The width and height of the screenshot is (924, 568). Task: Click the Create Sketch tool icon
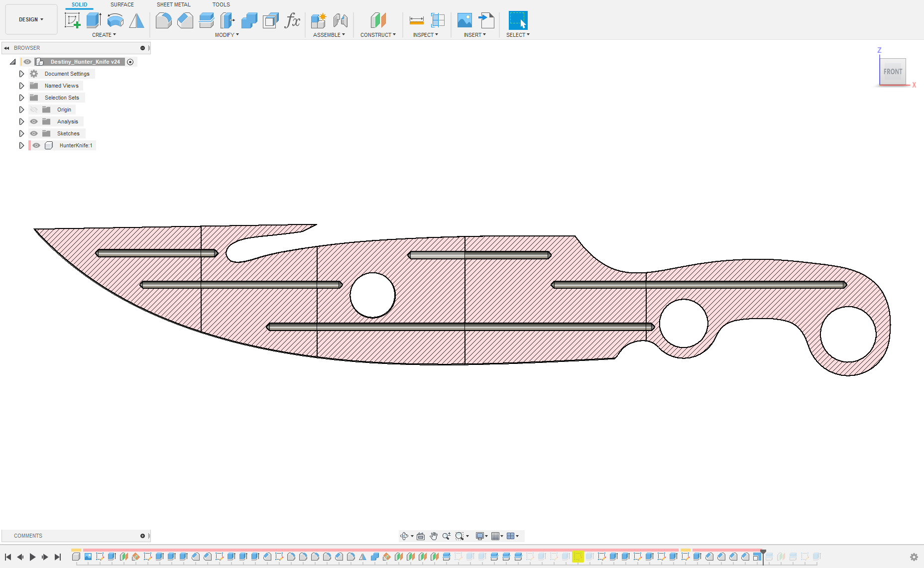pos(73,20)
